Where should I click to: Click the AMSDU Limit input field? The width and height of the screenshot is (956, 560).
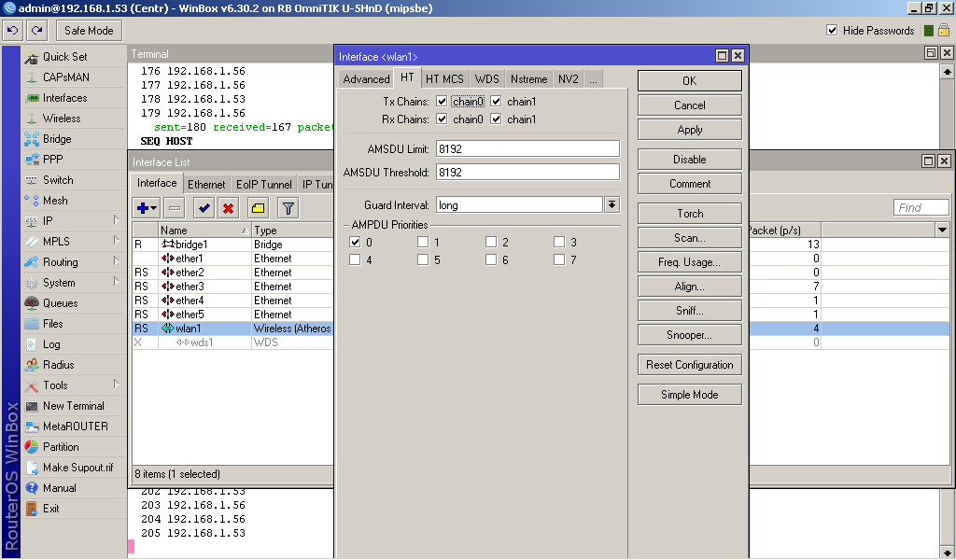[527, 149]
